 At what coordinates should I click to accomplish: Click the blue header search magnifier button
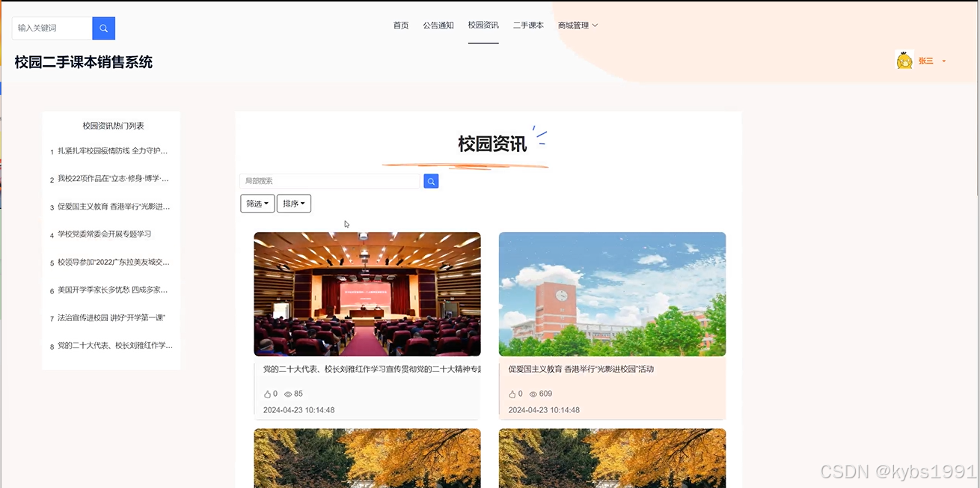point(103,28)
